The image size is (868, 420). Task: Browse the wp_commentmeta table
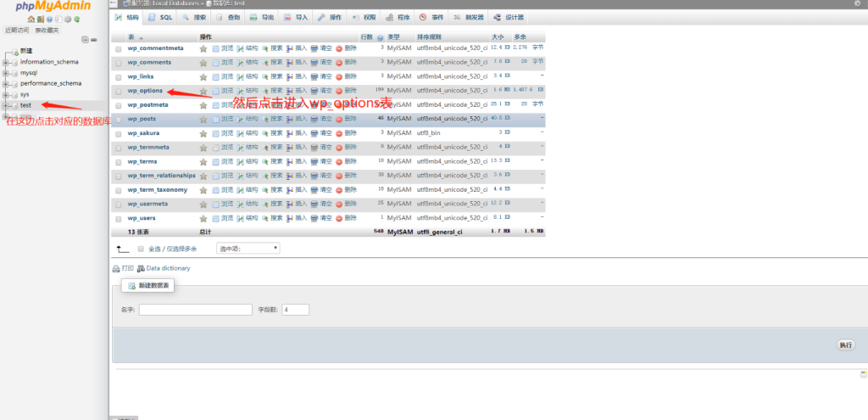click(223, 48)
